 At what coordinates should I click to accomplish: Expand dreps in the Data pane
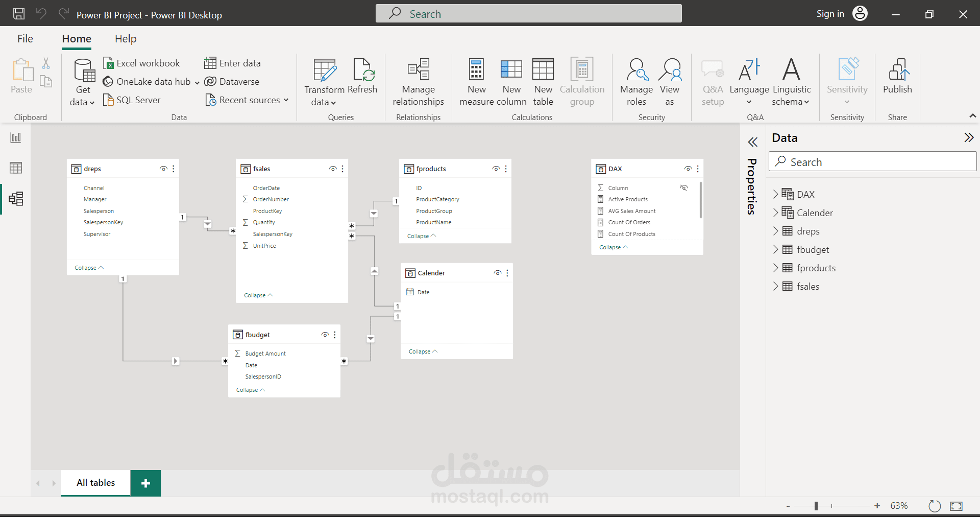(x=775, y=230)
